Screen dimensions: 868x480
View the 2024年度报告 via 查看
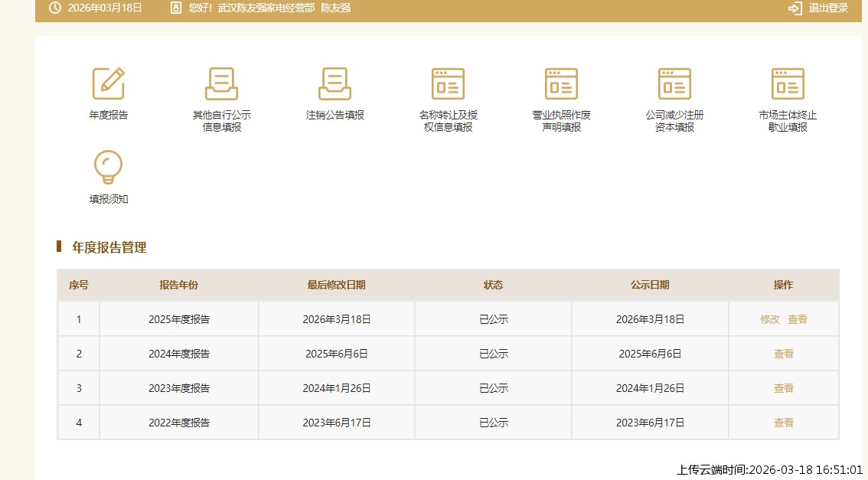coord(783,354)
